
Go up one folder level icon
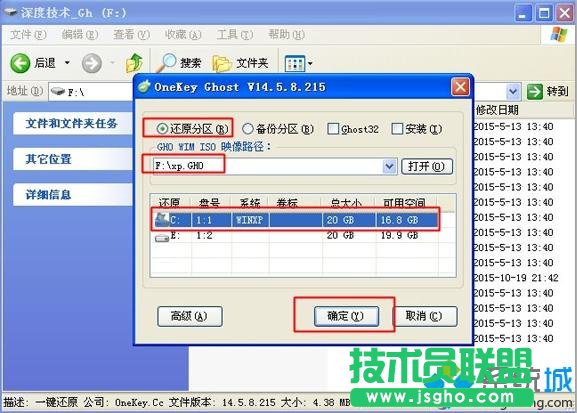point(134,63)
